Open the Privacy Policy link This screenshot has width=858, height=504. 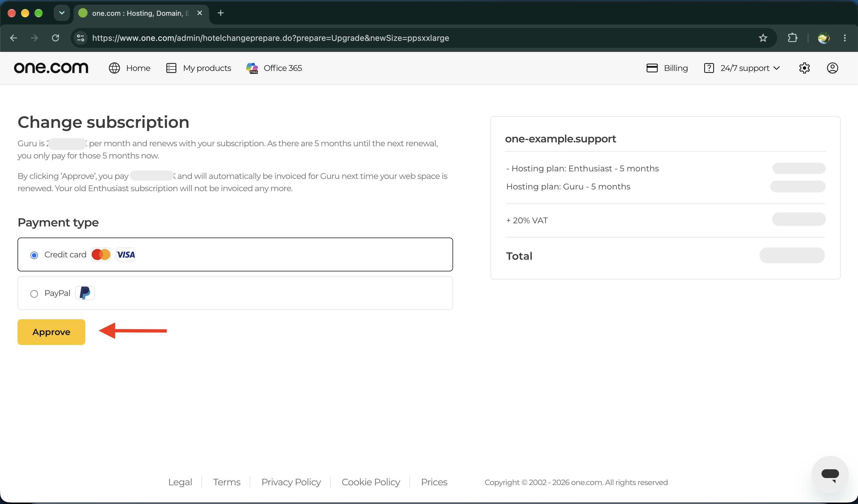coord(291,482)
